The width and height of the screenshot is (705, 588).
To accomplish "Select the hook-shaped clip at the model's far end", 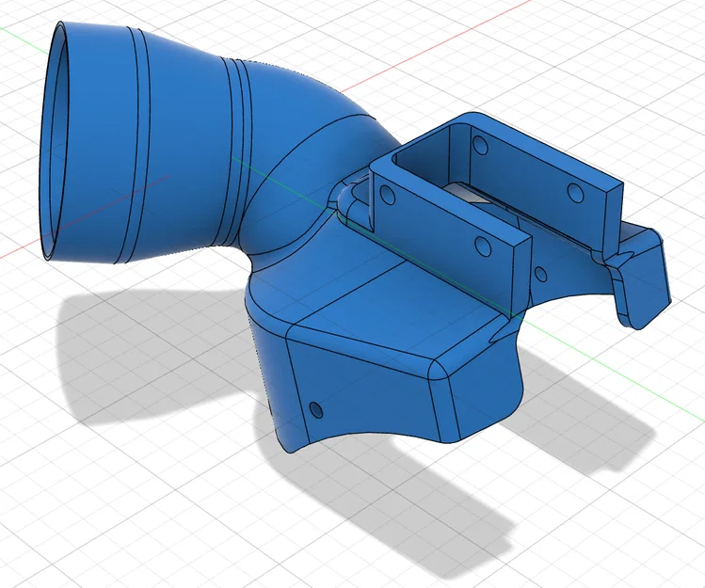I will click(x=641, y=278).
